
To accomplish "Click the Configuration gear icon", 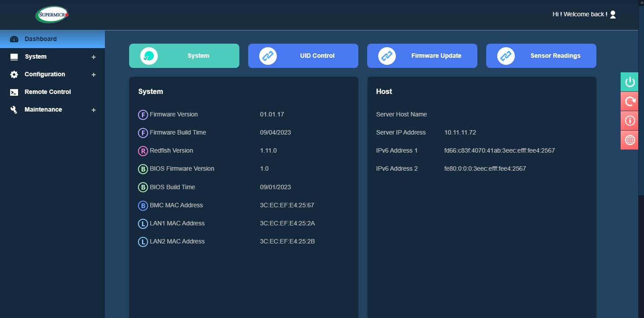I will [x=14, y=75].
